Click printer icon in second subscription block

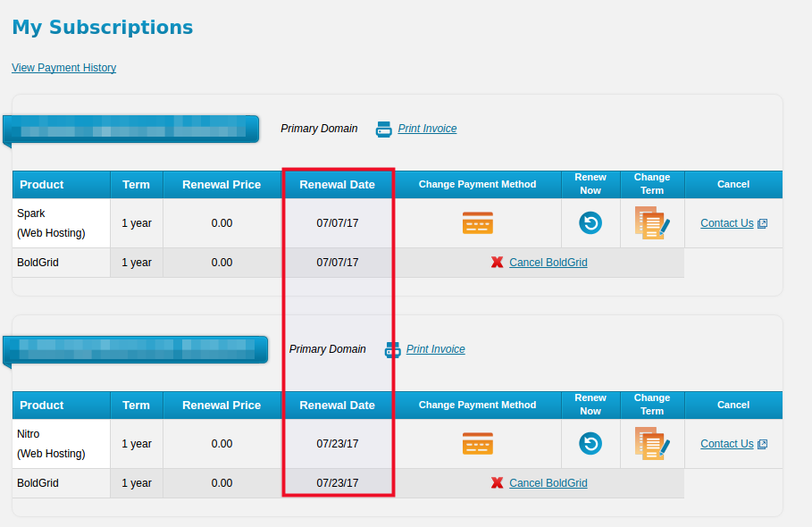tap(392, 349)
